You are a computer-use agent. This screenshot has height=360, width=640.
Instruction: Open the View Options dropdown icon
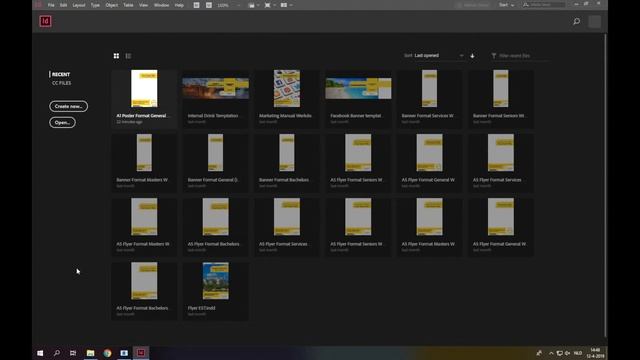tap(253, 5)
